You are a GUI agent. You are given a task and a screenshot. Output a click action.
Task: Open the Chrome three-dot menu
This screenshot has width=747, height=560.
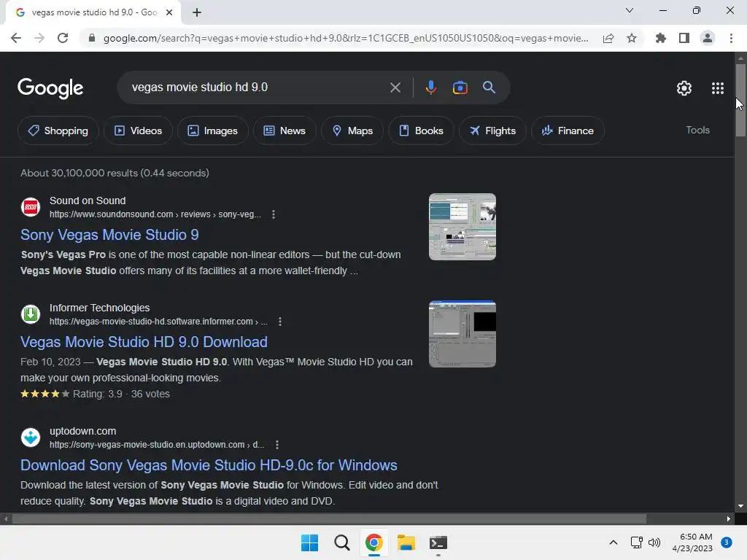point(731,38)
